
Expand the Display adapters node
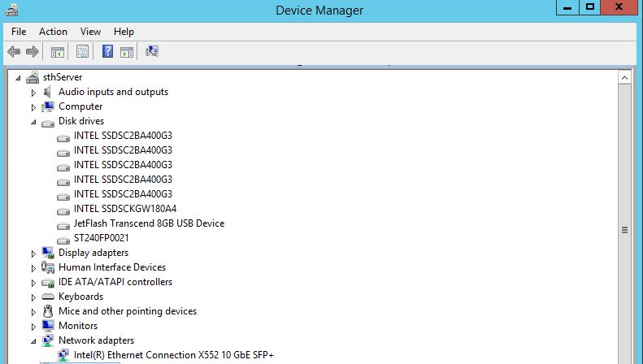tap(33, 253)
